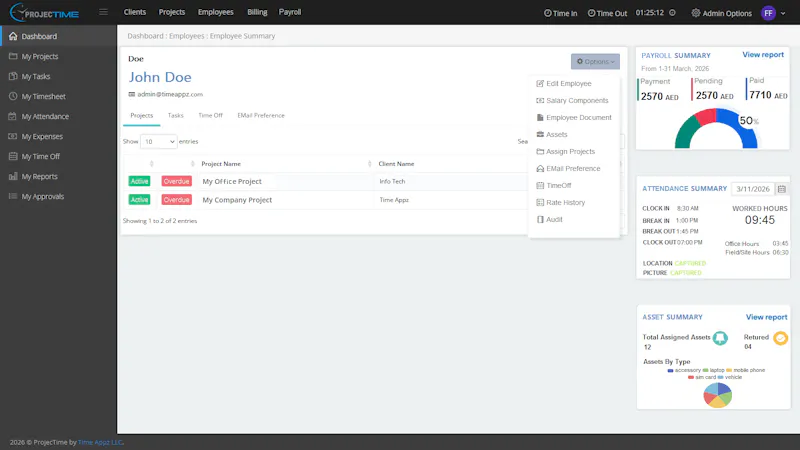This screenshot has height=450, width=800.
Task: Open the Employees top menu
Action: (216, 12)
